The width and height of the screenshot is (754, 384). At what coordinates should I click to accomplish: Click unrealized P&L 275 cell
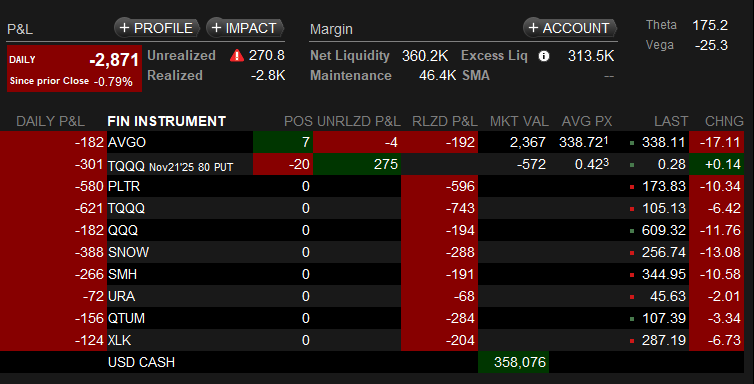pos(357,164)
